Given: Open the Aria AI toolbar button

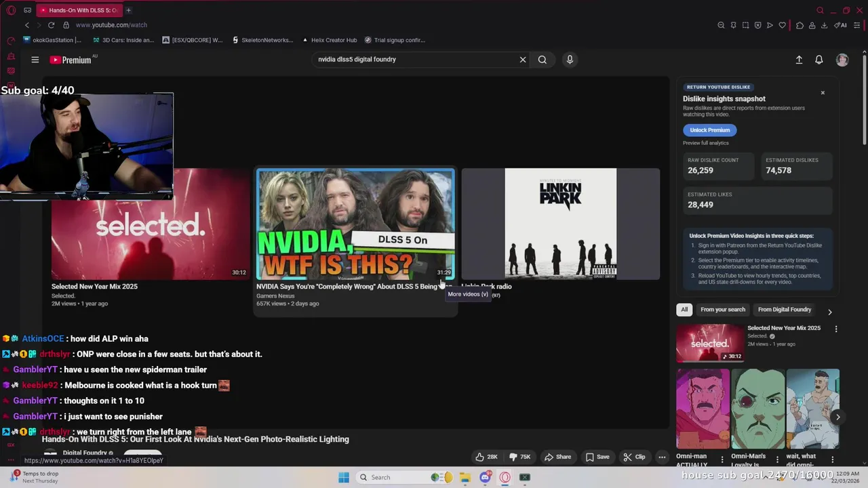Looking at the screenshot, I should click(841, 25).
